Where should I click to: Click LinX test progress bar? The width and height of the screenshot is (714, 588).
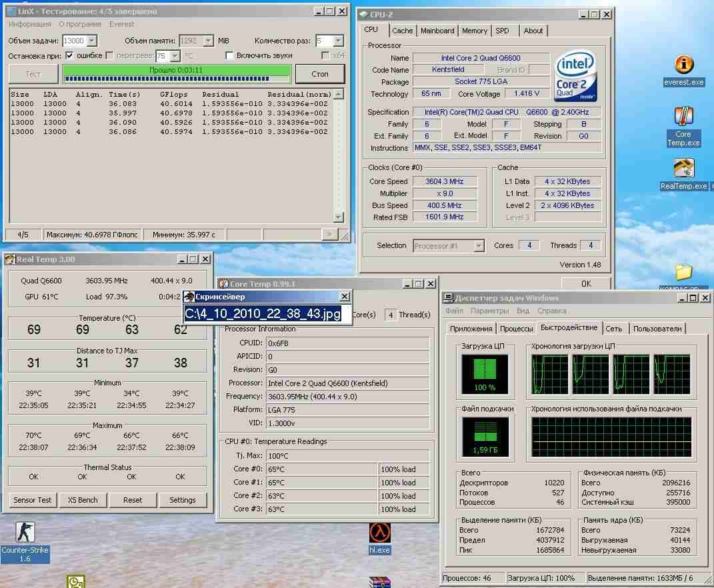pos(177,74)
